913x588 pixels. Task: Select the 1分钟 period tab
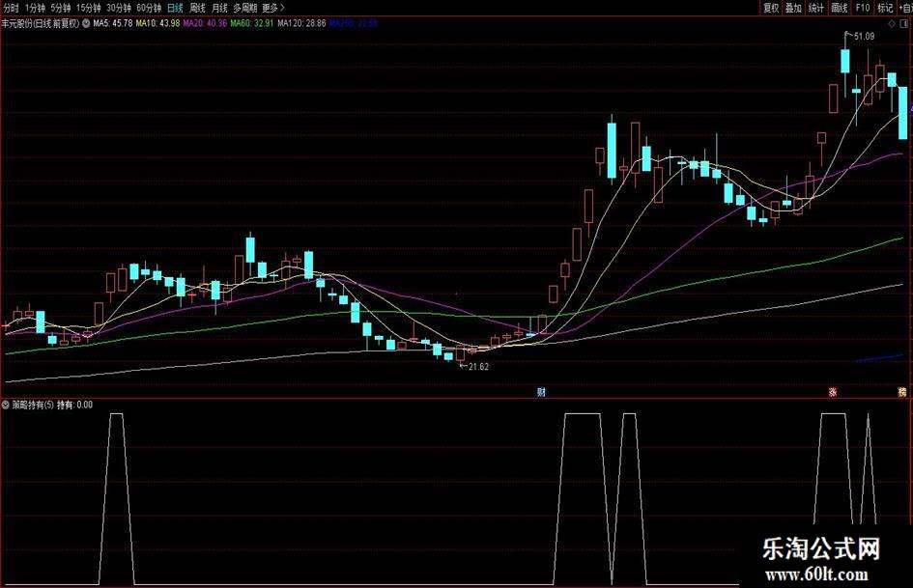36,8
